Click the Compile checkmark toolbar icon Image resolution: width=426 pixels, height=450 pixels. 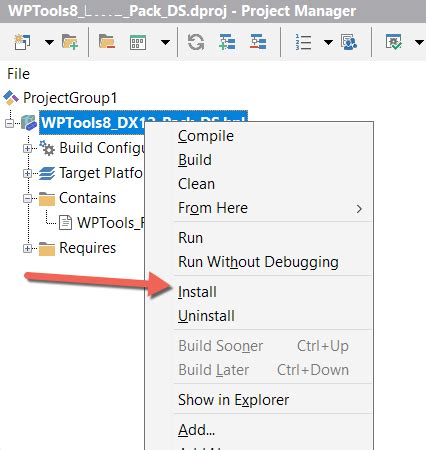(394, 42)
